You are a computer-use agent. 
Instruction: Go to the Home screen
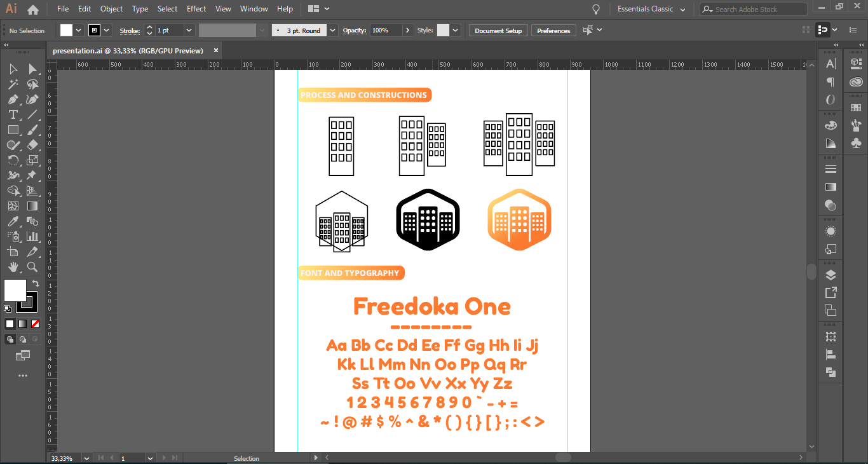point(33,10)
